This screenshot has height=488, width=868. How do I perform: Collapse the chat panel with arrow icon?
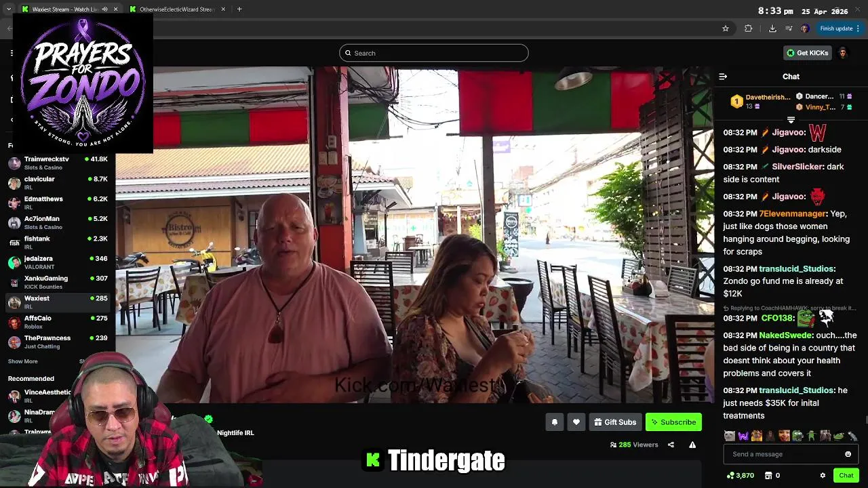click(x=723, y=77)
